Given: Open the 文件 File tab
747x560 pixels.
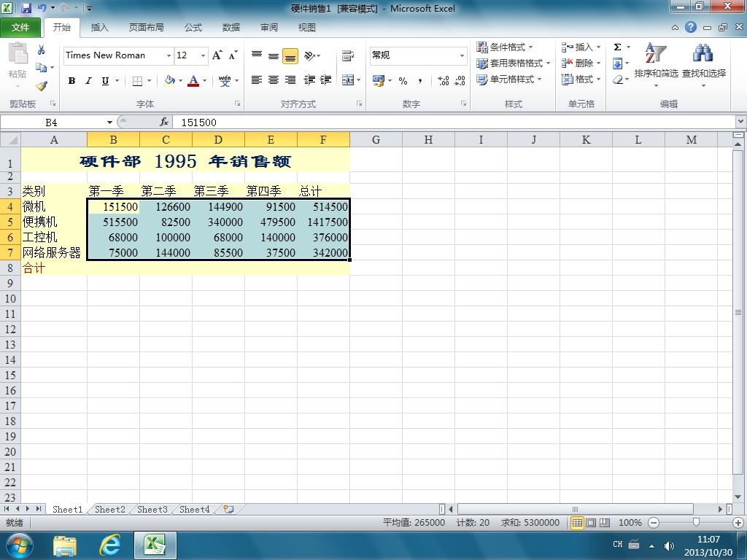Looking at the screenshot, I should (x=20, y=27).
